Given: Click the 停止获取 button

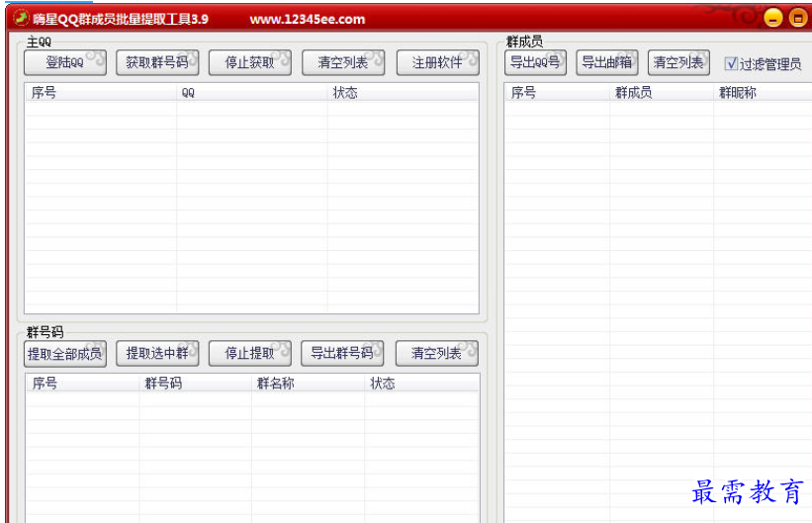Looking at the screenshot, I should pyautogui.click(x=250, y=62).
